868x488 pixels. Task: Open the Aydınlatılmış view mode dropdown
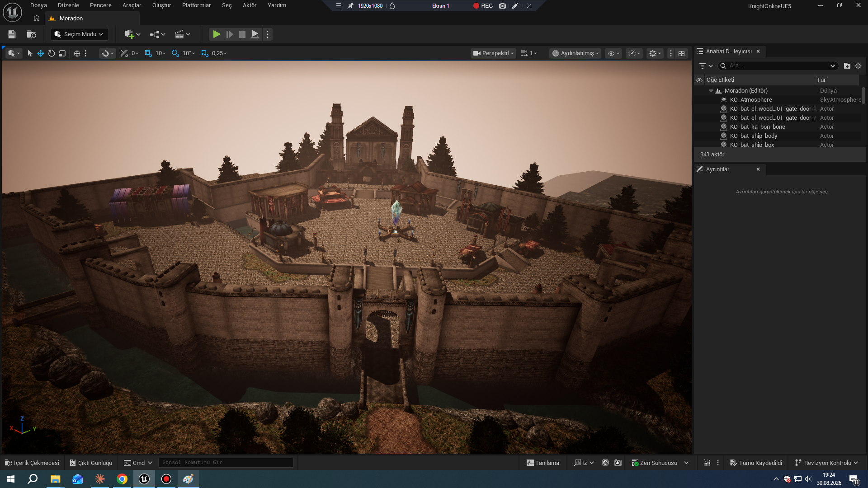pyautogui.click(x=575, y=53)
